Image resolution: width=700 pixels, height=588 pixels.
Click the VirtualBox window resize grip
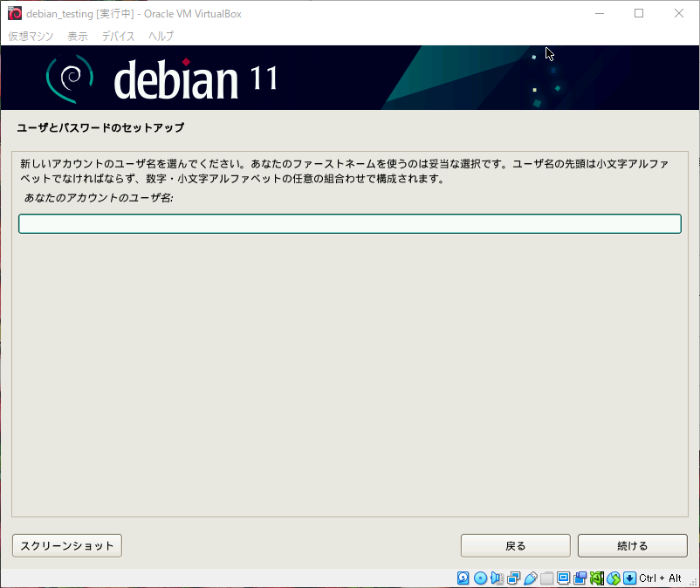[x=693, y=581]
